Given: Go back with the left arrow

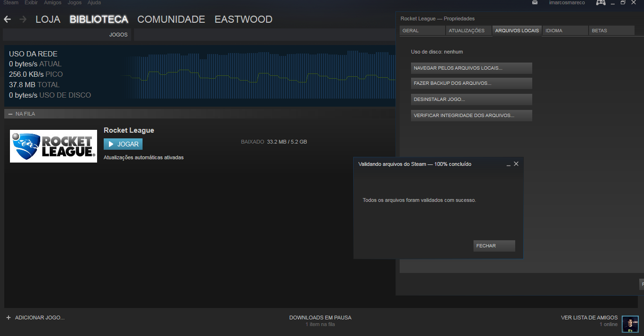Looking at the screenshot, I should [x=7, y=19].
